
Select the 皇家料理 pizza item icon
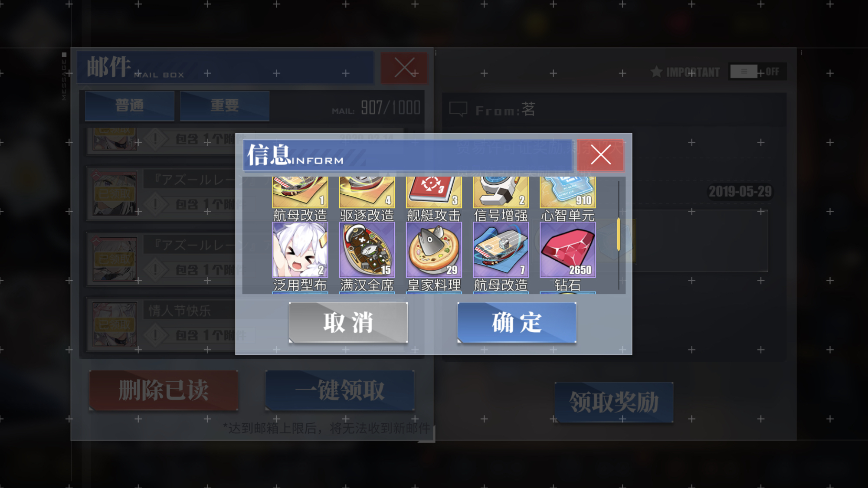434,250
